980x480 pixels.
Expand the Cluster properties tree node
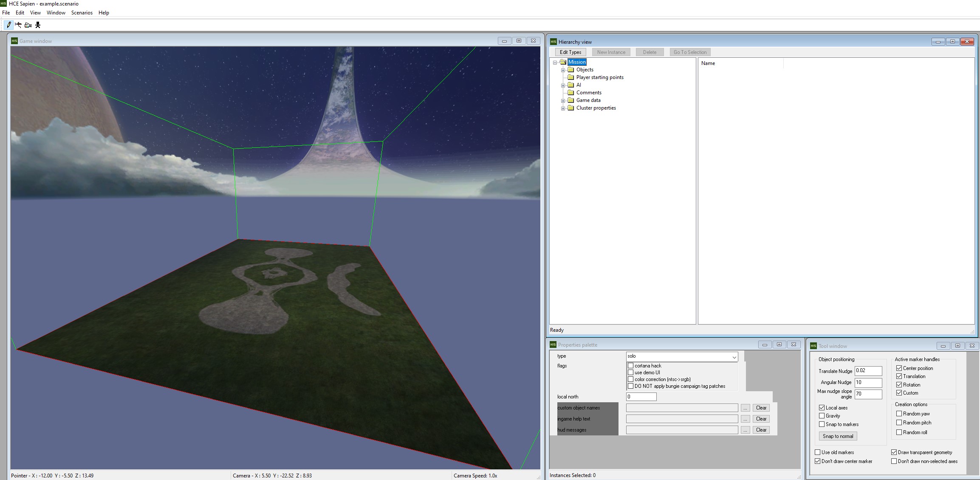(563, 108)
